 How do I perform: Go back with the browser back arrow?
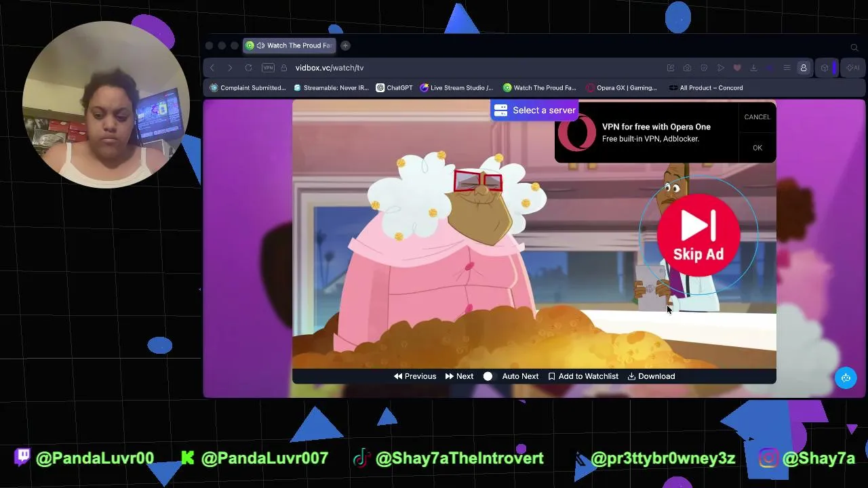coord(212,68)
